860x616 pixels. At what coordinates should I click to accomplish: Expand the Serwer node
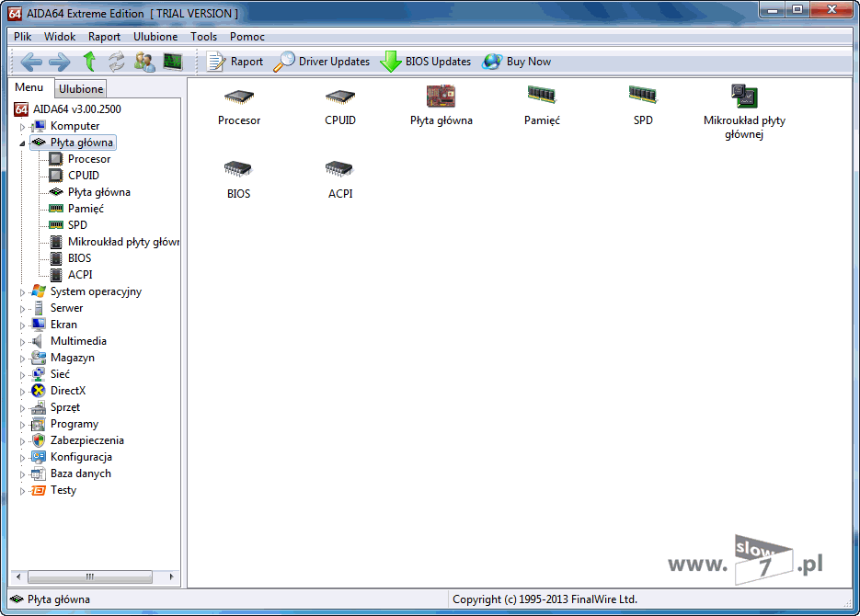[x=22, y=309]
